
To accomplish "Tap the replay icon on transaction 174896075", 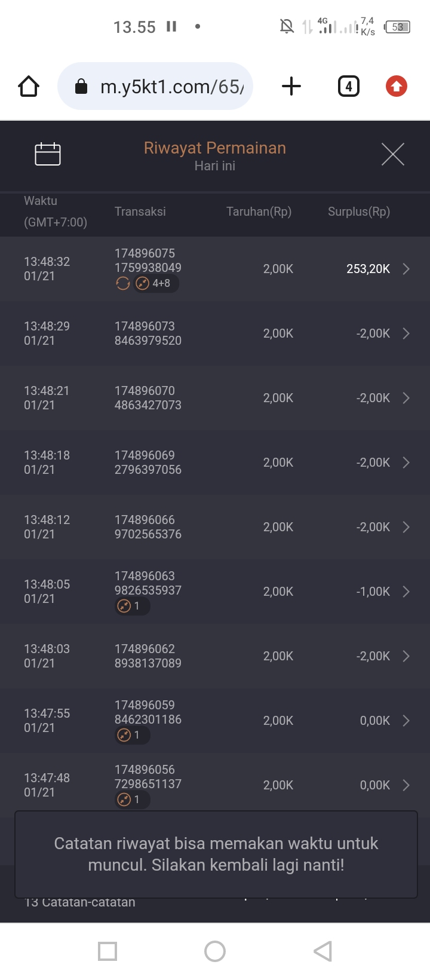I will pyautogui.click(x=123, y=284).
